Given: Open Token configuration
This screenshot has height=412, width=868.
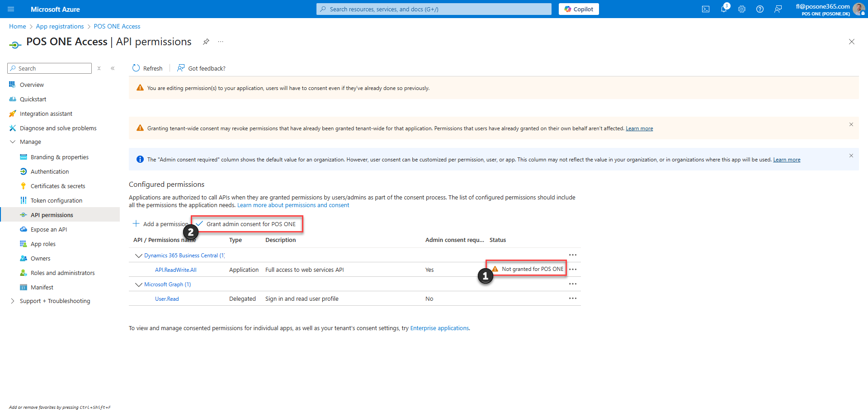Looking at the screenshot, I should (x=56, y=200).
